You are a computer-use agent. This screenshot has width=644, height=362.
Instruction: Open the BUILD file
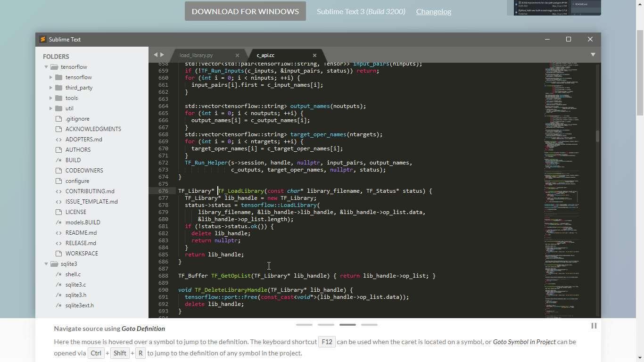point(73,160)
